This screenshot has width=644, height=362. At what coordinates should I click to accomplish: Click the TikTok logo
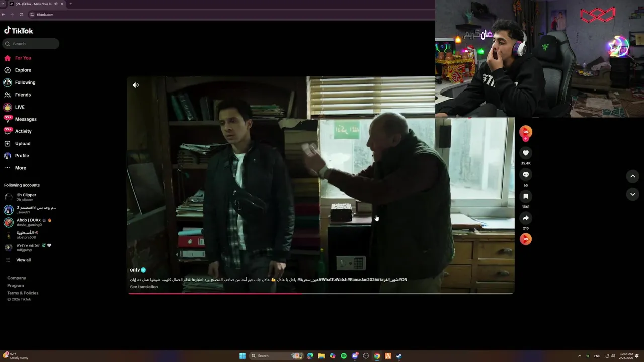19,31
